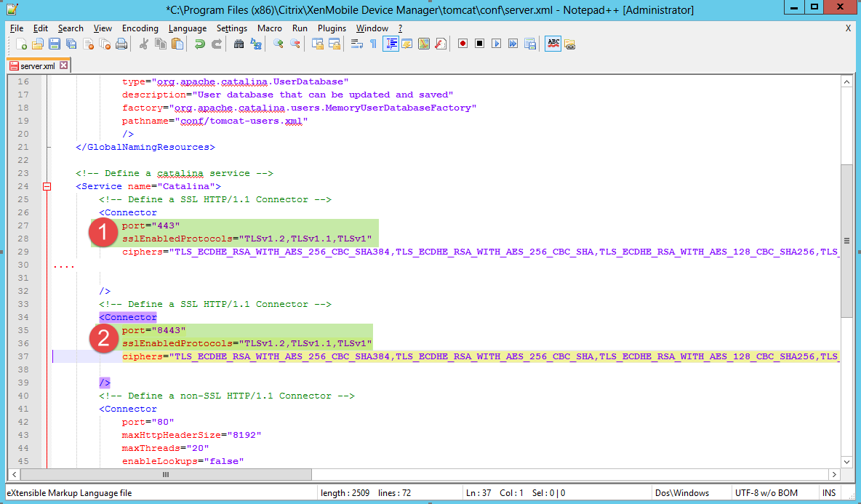Click the Paste clipboard icon
This screenshot has height=504, width=861.
click(x=177, y=44)
